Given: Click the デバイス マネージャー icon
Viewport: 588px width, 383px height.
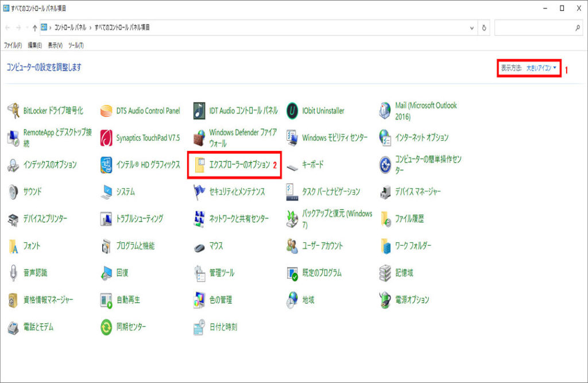Looking at the screenshot, I should click(x=385, y=192).
